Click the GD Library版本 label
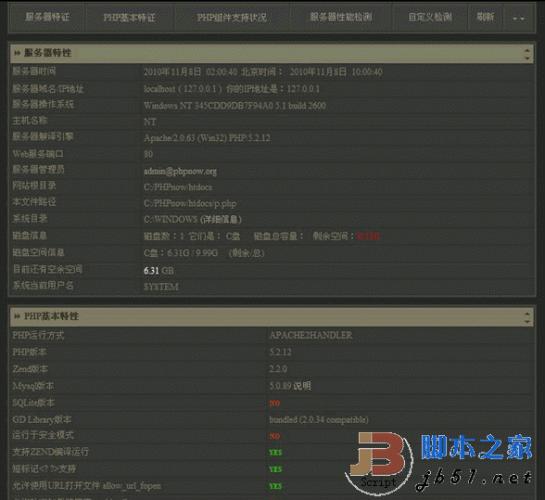Image resolution: width=545 pixels, height=500 pixels. (42, 419)
